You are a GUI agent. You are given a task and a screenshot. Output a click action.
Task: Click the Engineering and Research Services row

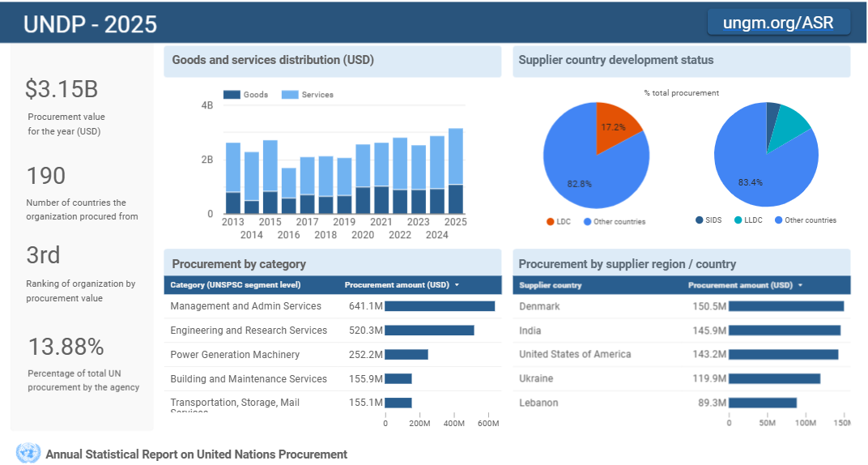[333, 331]
